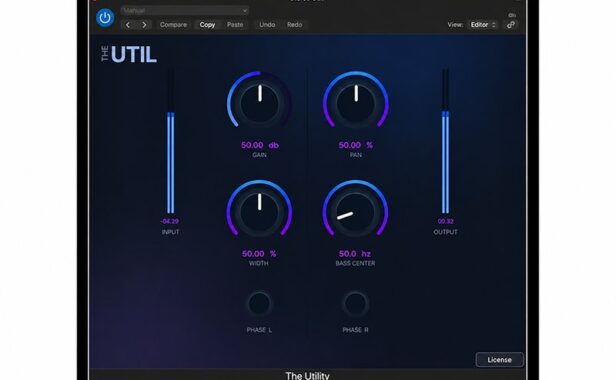Click Copy in the plugin header
Viewport: 616px width, 380px height.
[x=207, y=25]
